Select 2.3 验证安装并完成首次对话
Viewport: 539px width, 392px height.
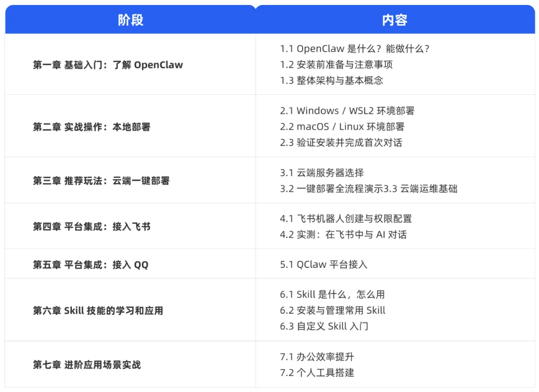[x=341, y=142]
